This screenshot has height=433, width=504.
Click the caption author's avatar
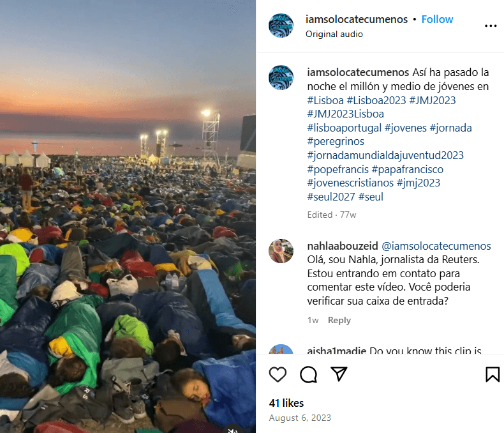click(x=281, y=77)
